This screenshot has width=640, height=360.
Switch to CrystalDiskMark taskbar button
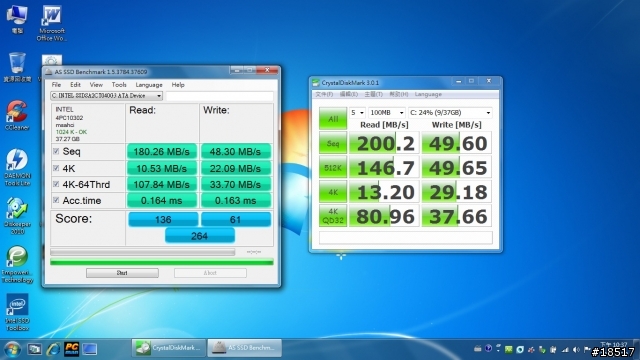(169, 348)
